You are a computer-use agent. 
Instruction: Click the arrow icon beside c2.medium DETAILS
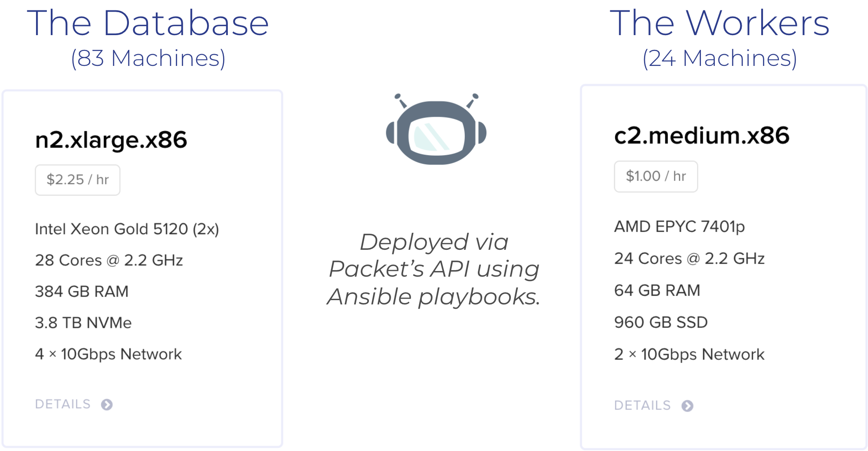point(687,406)
